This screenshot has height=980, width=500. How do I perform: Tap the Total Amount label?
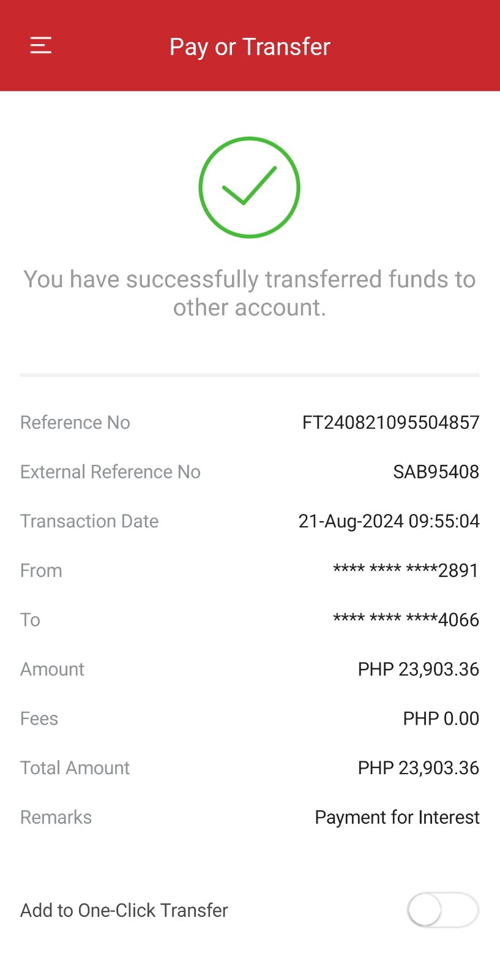(x=75, y=768)
